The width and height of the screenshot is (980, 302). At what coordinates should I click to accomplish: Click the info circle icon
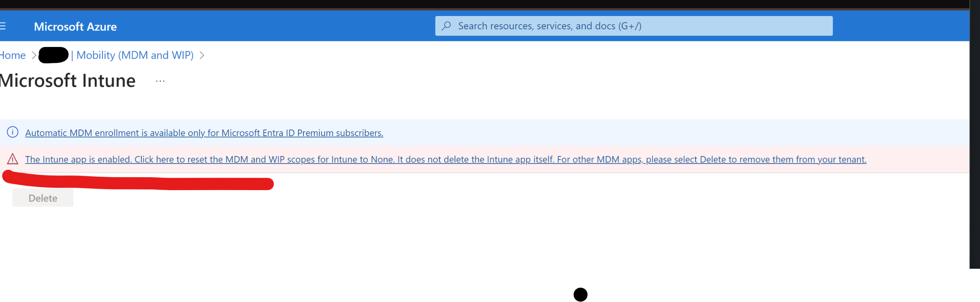[12, 132]
